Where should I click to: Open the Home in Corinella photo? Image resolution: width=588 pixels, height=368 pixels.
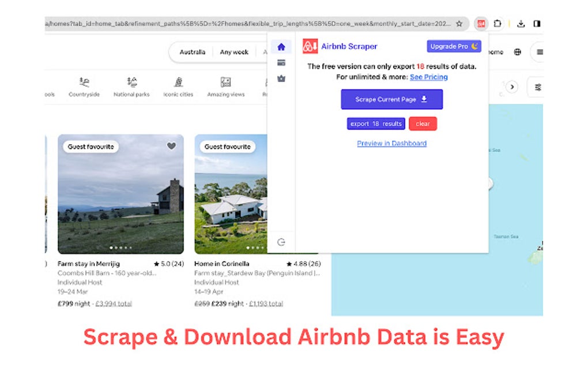pos(231,194)
